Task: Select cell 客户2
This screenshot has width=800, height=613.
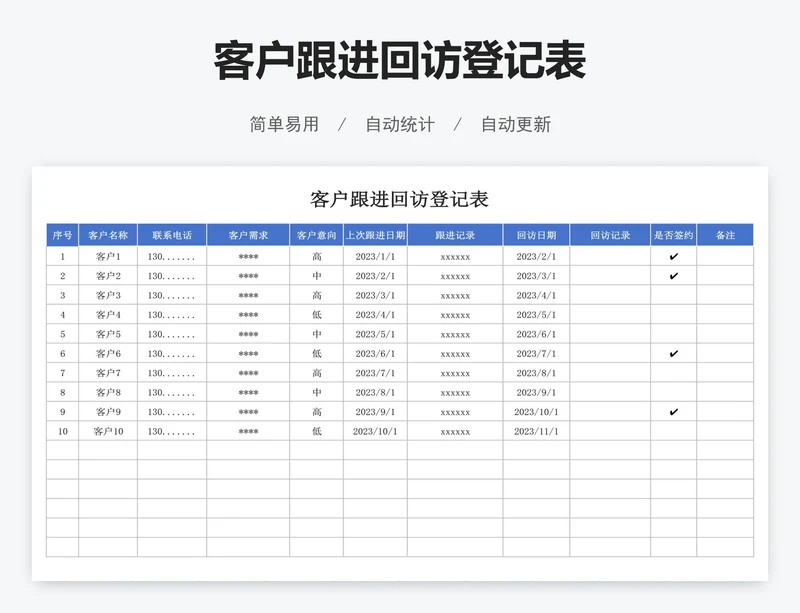Action: [108, 276]
